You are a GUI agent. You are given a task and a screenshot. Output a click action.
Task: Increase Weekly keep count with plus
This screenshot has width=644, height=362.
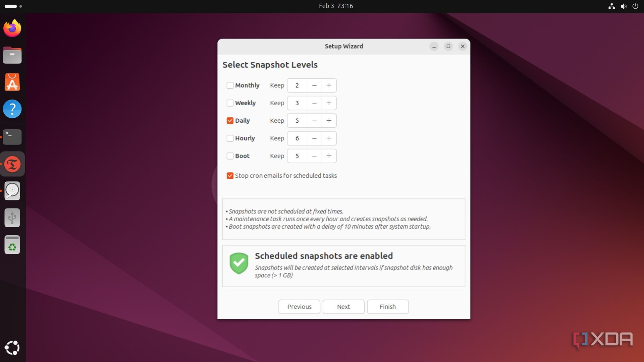[329, 103]
